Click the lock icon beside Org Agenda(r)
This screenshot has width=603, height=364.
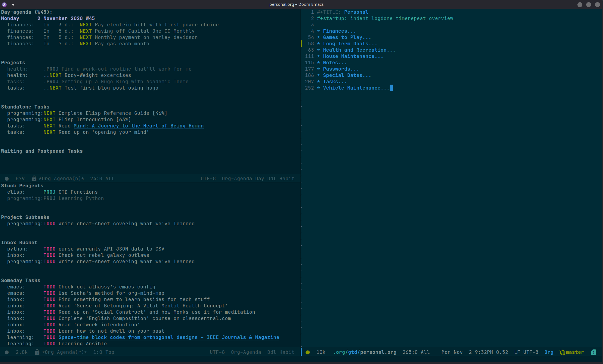[37, 352]
